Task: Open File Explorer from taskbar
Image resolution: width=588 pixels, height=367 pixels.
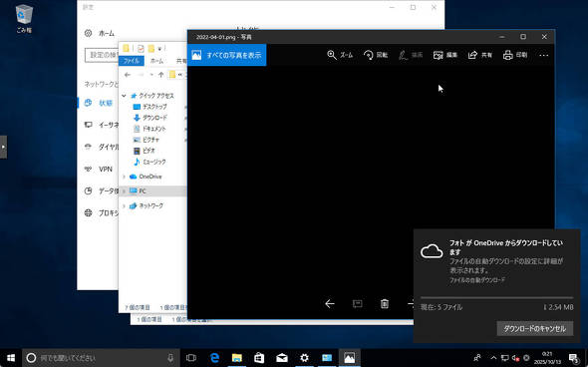Action: pos(236,358)
